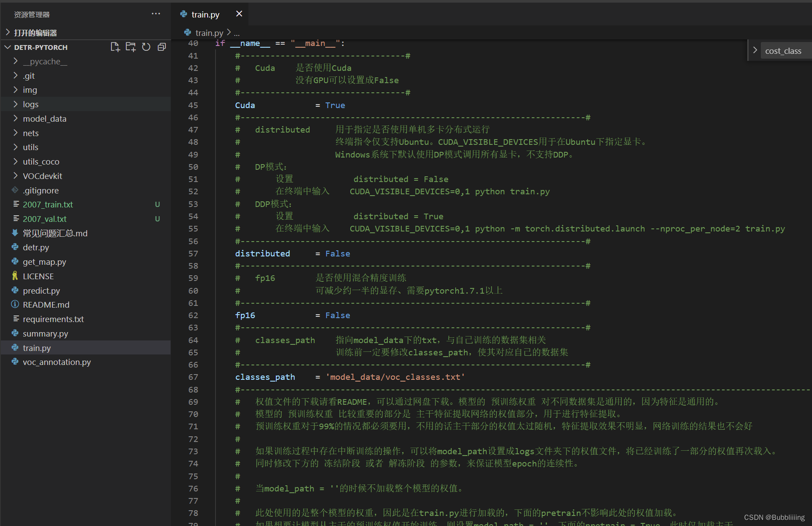
Task: Click line number 57 in the gutter
Action: click(x=193, y=254)
